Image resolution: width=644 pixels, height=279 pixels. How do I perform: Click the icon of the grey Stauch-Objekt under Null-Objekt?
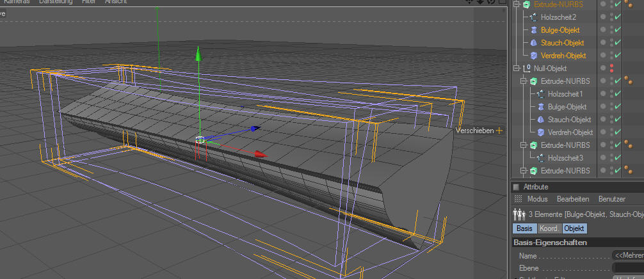(540, 120)
